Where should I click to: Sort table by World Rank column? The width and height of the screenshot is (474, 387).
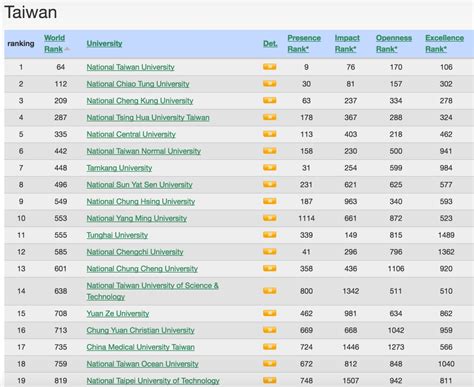pyautogui.click(x=54, y=43)
